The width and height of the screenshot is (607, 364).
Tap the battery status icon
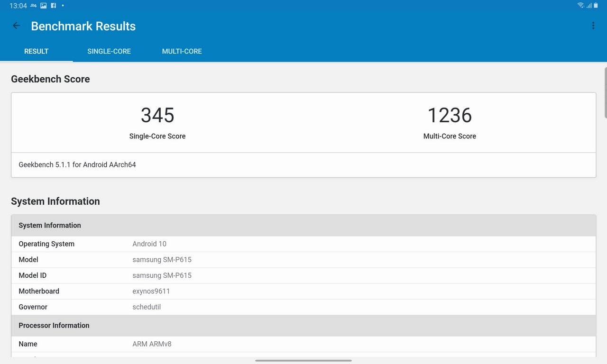[596, 6]
